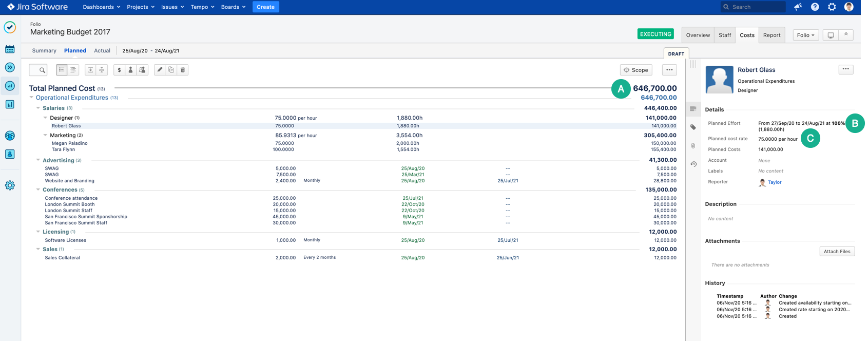Switch to flat list view toggle
The height and width of the screenshot is (341, 868).
coord(62,70)
